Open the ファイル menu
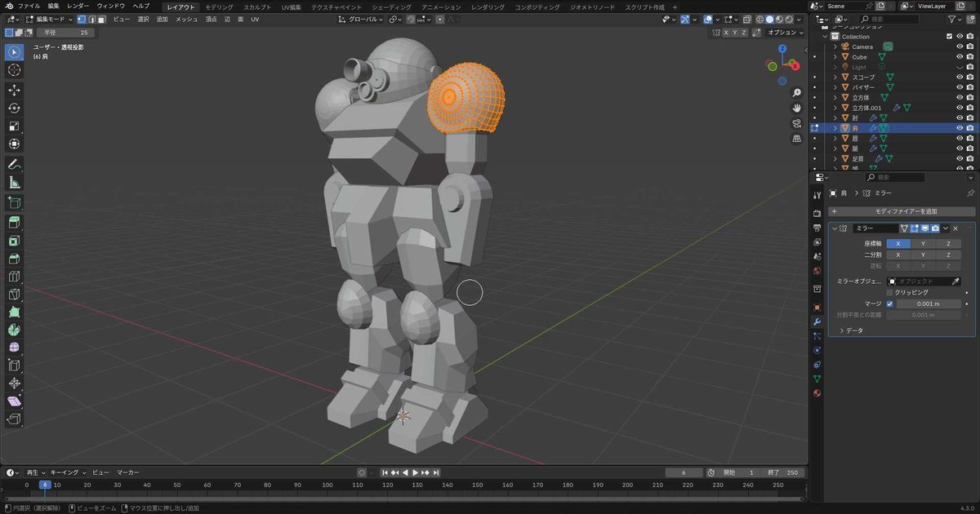 (x=29, y=6)
